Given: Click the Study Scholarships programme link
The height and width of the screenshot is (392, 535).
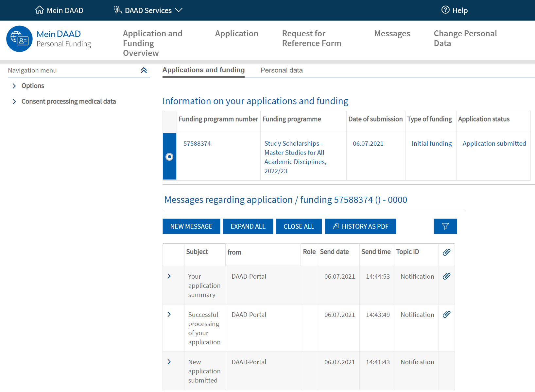Looking at the screenshot, I should (295, 157).
